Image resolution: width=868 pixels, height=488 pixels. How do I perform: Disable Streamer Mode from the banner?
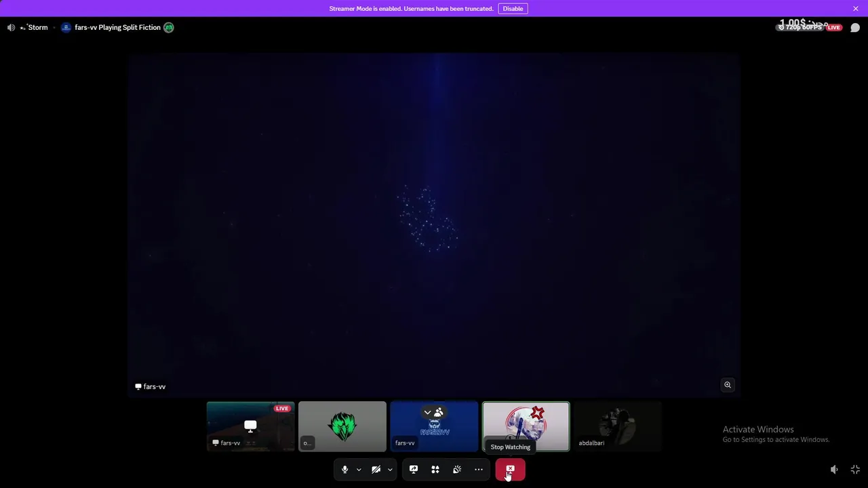point(513,9)
